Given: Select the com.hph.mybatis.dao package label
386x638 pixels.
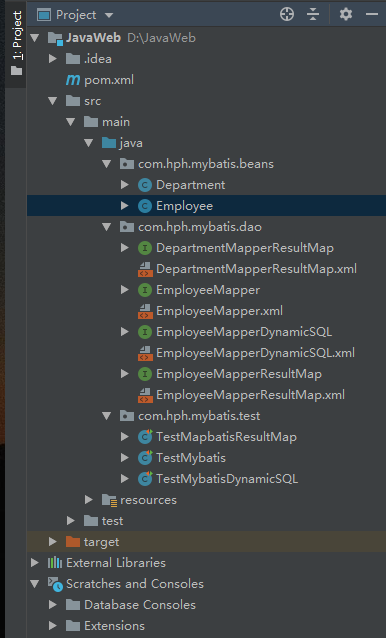Looking at the screenshot, I should [x=200, y=227].
